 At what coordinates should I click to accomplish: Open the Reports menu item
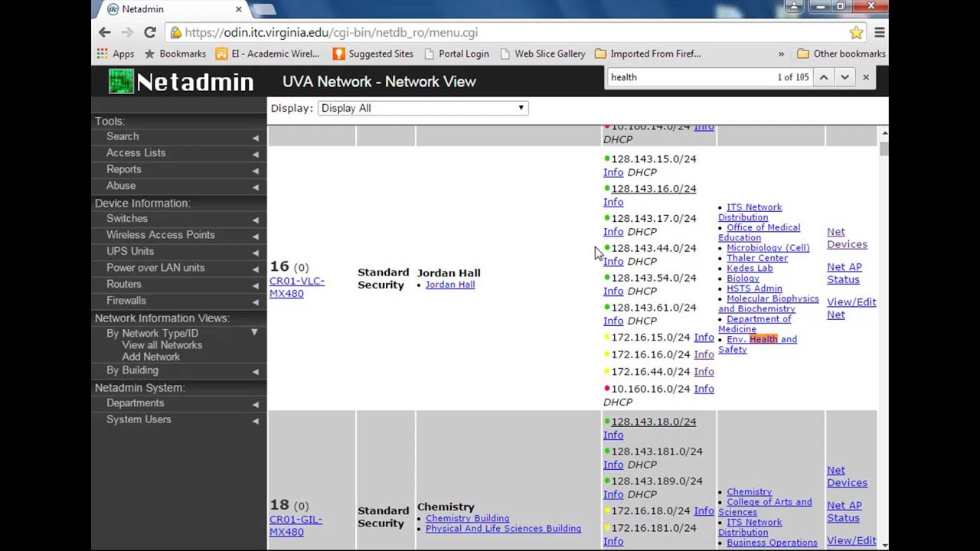pyautogui.click(x=124, y=169)
